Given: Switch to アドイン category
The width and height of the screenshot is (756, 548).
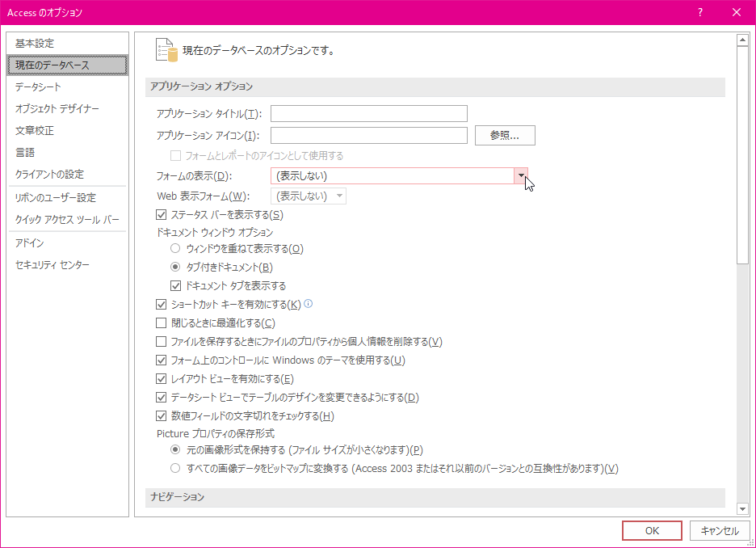Looking at the screenshot, I should click(68, 242).
